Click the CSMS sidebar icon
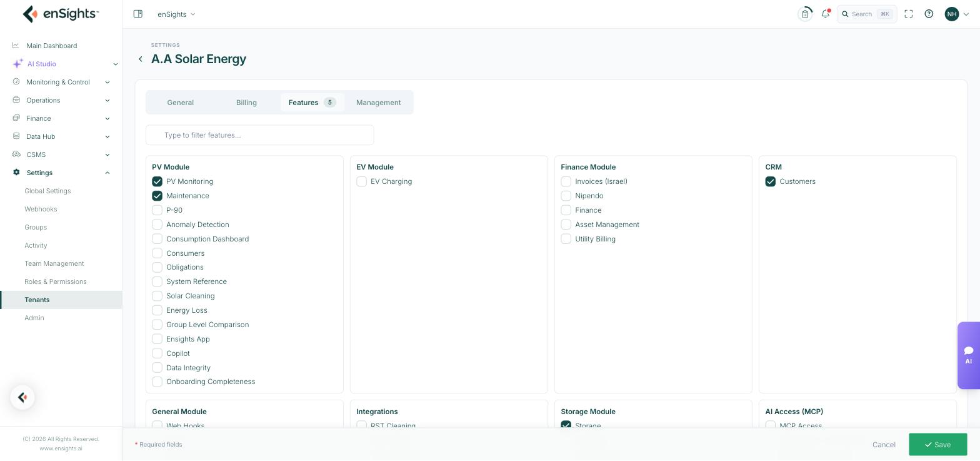Screen dimensions: 980x461 [x=16, y=154]
